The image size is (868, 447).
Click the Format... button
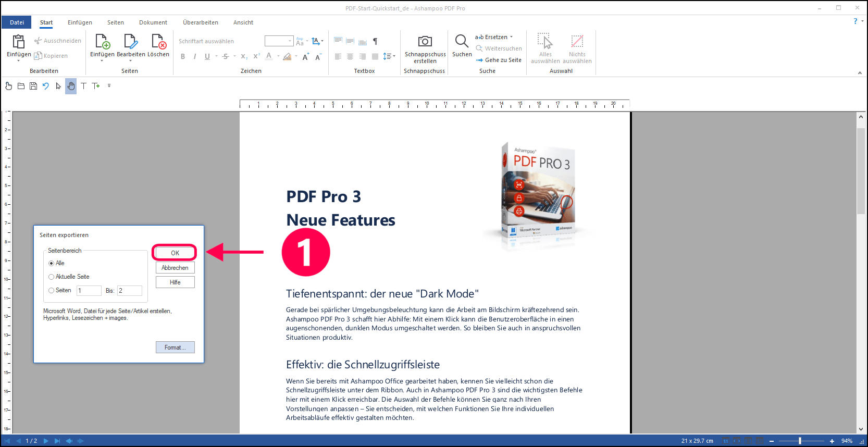[175, 347]
